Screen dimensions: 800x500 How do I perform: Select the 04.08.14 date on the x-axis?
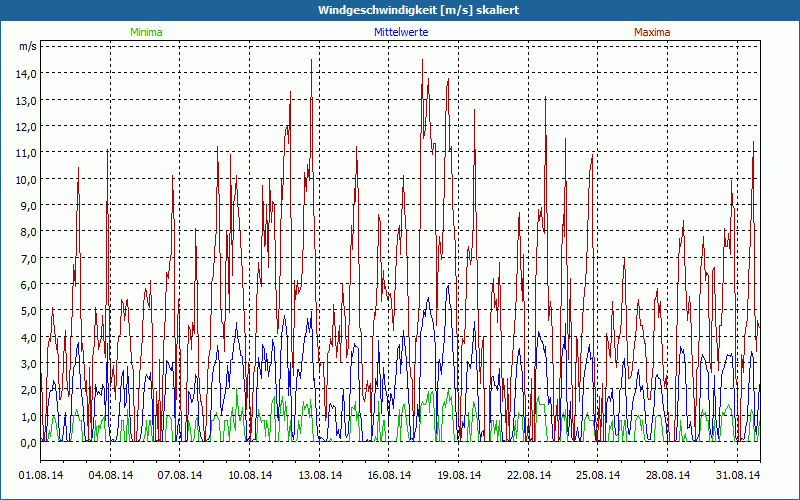click(111, 475)
